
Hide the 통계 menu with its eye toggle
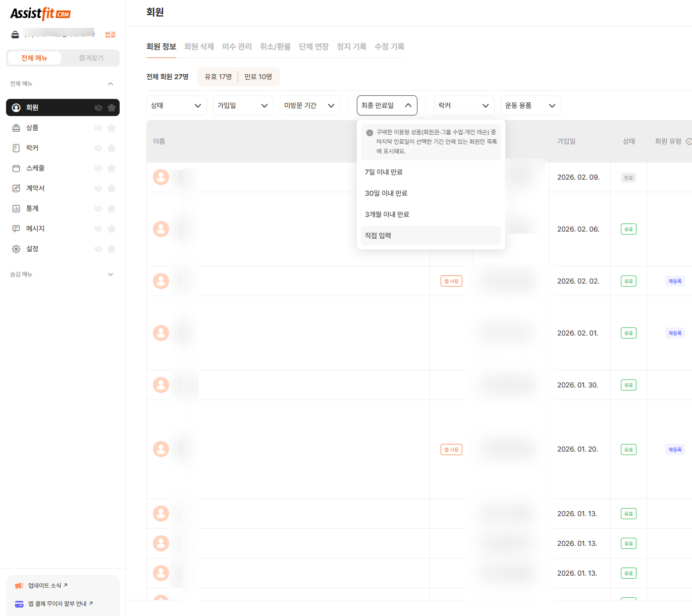point(98,208)
